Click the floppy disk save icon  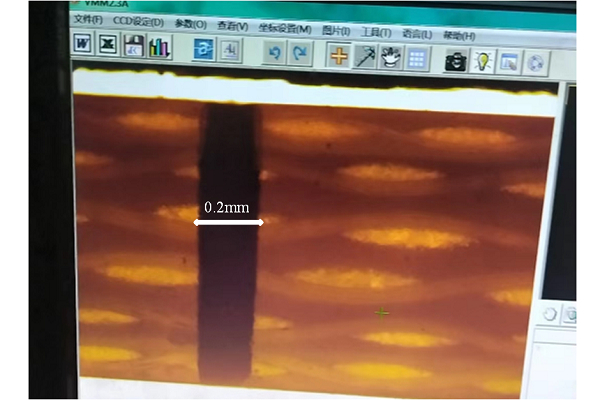pyautogui.click(x=134, y=46)
